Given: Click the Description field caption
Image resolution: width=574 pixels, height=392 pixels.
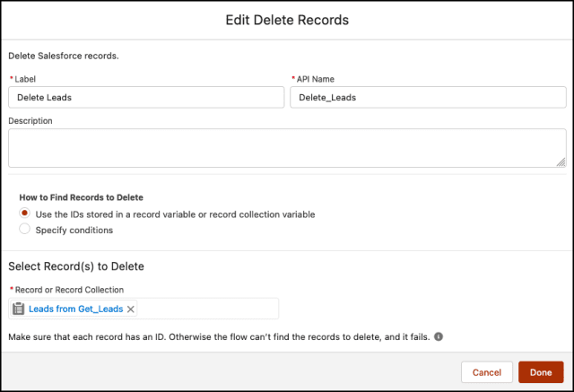Looking at the screenshot, I should [x=30, y=120].
